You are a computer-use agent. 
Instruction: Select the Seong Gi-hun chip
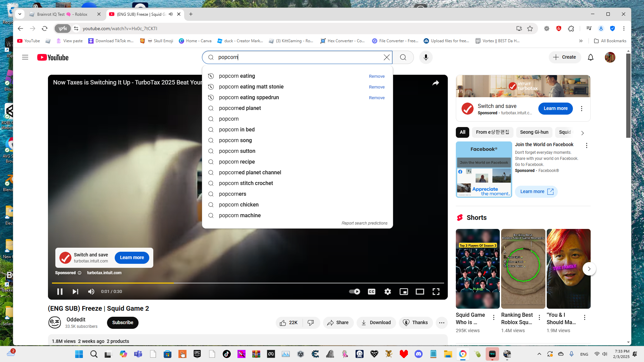point(534,132)
